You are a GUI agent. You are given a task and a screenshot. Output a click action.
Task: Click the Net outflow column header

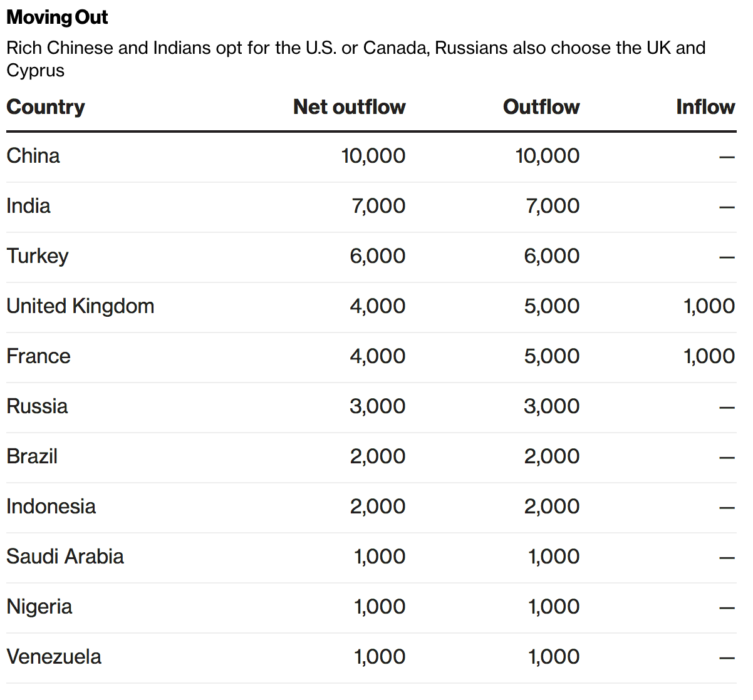(350, 107)
